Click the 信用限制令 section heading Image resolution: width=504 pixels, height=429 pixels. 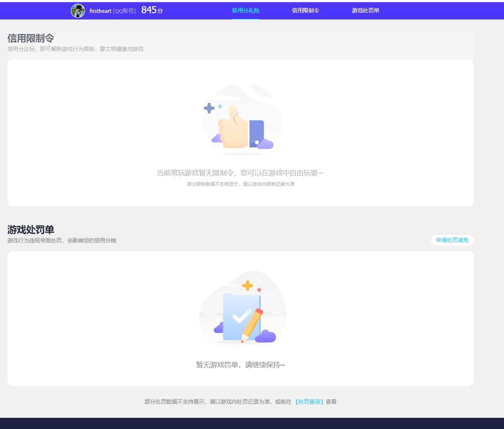[x=31, y=38]
